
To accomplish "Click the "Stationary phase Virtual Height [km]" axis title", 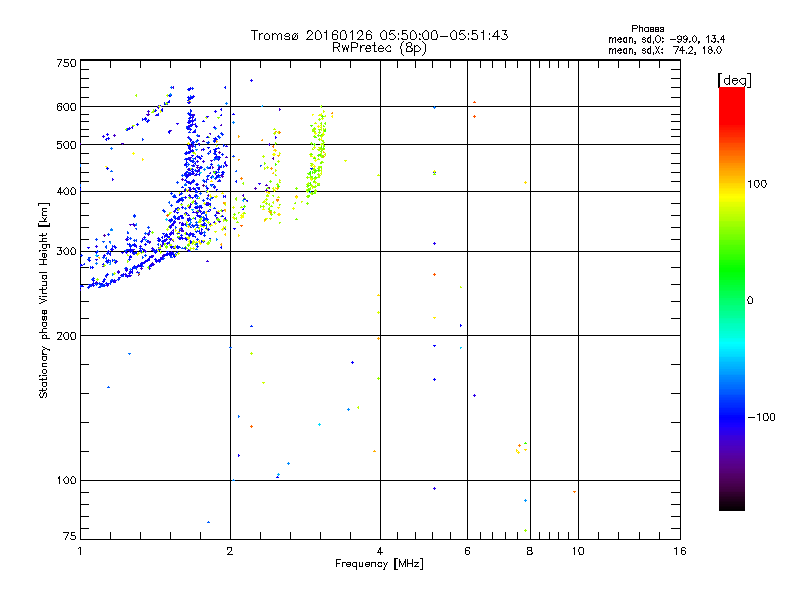I will 43,300.
